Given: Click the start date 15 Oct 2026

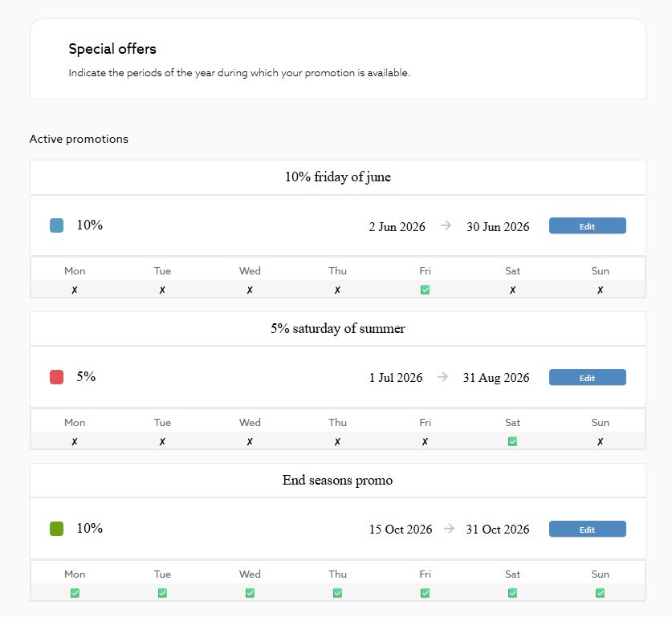Looking at the screenshot, I should pos(401,530).
